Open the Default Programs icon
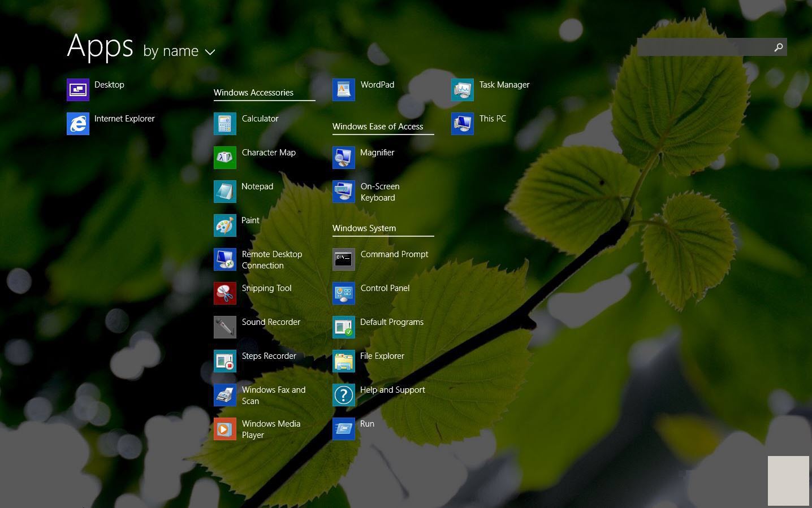Screen dimensions: 812x508 pyautogui.click(x=344, y=327)
